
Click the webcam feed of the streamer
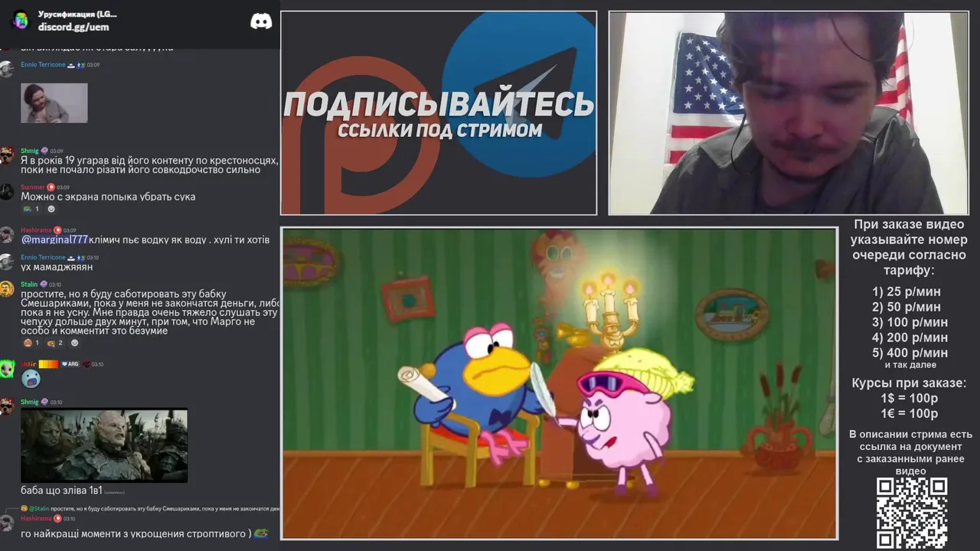[x=788, y=112]
